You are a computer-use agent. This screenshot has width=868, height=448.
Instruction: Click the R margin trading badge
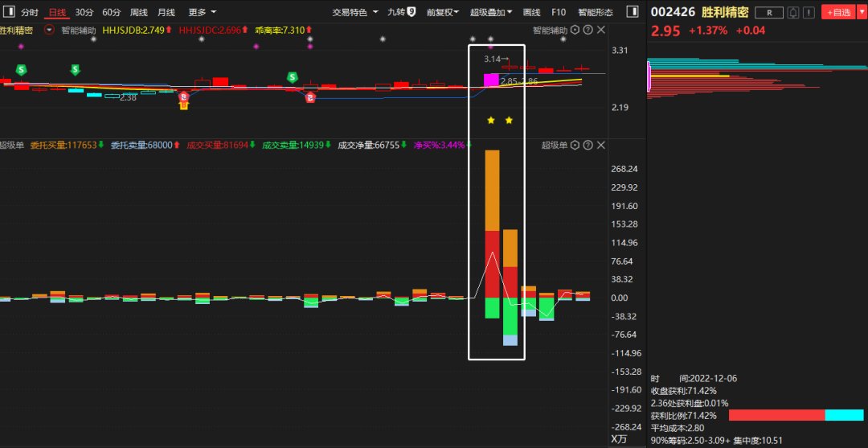tap(768, 13)
